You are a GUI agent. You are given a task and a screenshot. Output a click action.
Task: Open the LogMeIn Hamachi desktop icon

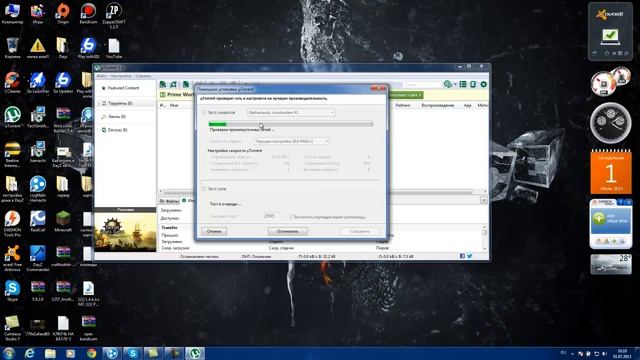(x=38, y=189)
